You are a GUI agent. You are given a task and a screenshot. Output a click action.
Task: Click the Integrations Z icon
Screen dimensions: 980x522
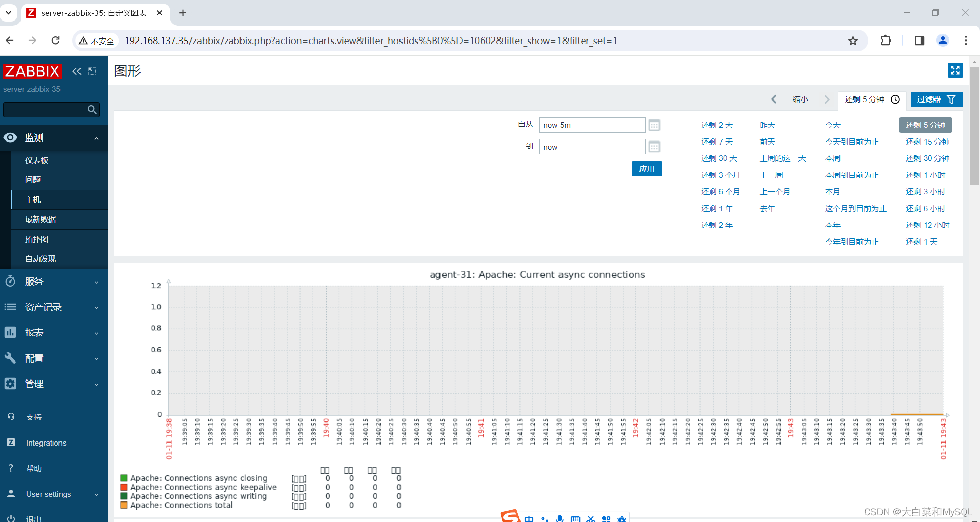[11, 443]
